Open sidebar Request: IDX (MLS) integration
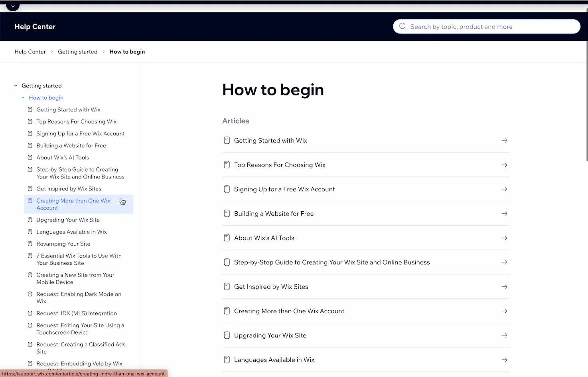The height and width of the screenshot is (377, 588). pos(77,313)
